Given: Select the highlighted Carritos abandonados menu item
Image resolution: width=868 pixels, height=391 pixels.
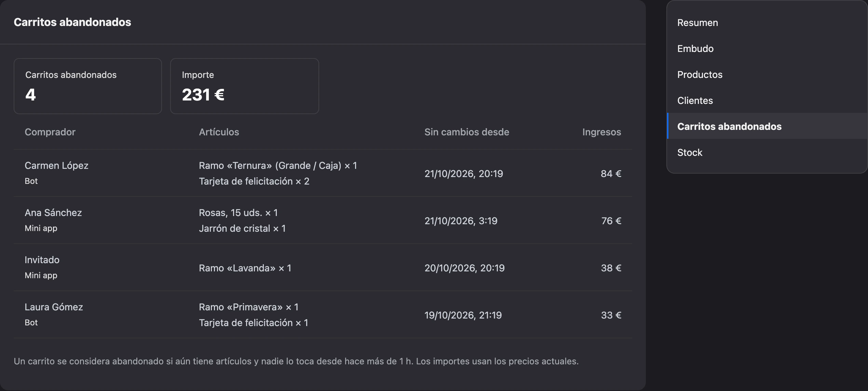Looking at the screenshot, I should click(x=767, y=126).
